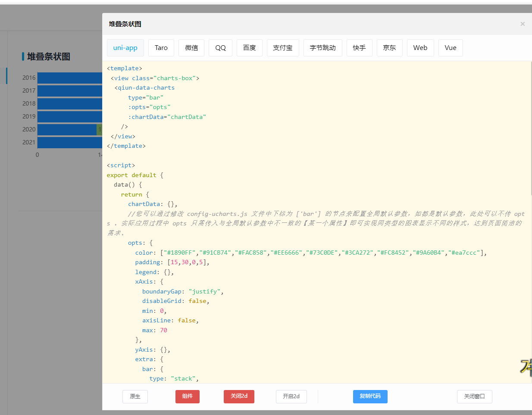Click the 2017 bar in background chart
532x415 pixels.
tap(70, 90)
